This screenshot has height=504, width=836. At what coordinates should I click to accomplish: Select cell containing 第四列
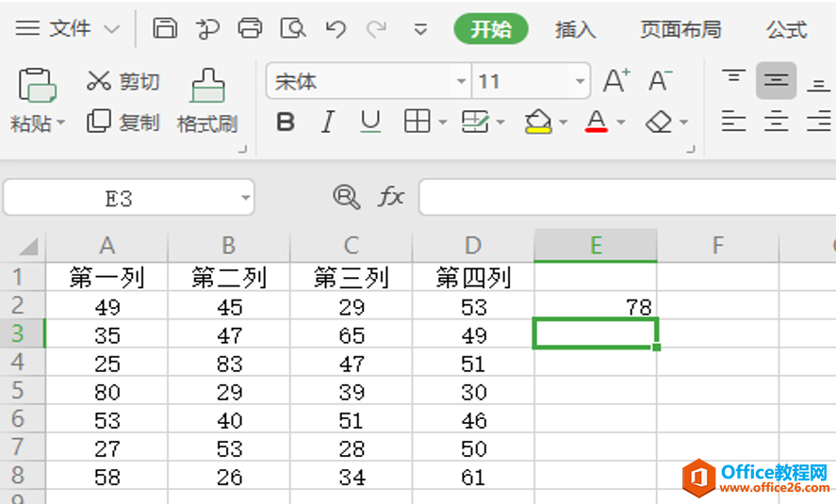pos(473,277)
